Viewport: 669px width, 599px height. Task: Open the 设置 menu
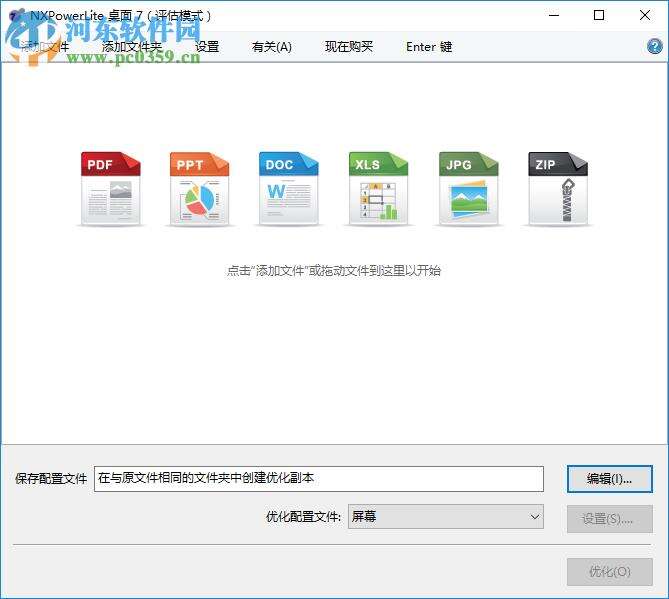click(x=207, y=47)
